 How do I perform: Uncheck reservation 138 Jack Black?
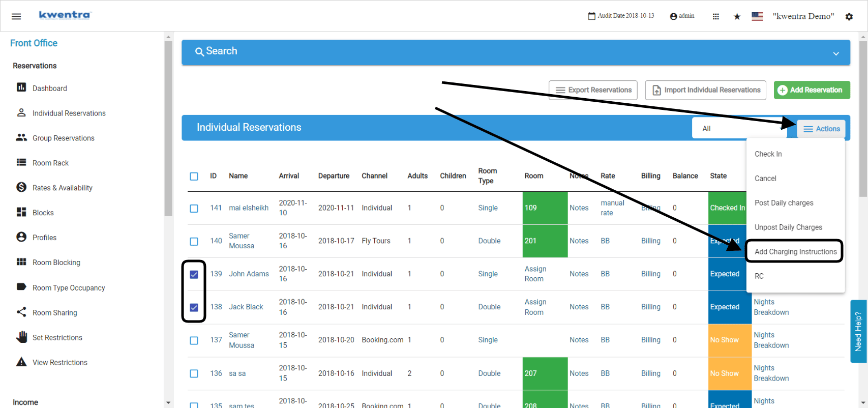194,307
